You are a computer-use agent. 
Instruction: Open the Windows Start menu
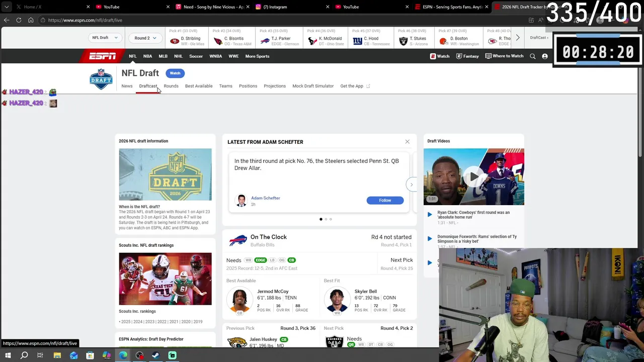pos(8,355)
